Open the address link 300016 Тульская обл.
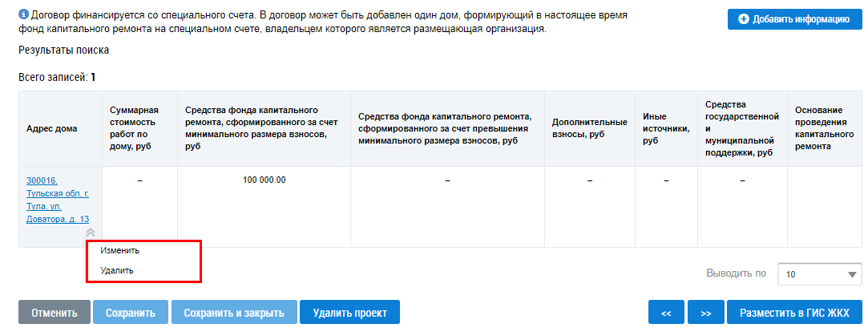This screenshot has height=336, width=868. (x=58, y=200)
